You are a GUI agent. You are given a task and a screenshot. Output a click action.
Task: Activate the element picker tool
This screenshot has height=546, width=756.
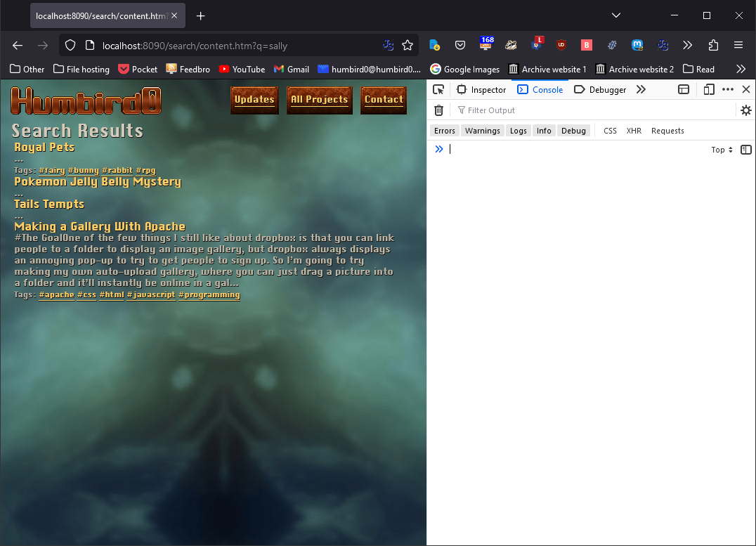click(438, 89)
